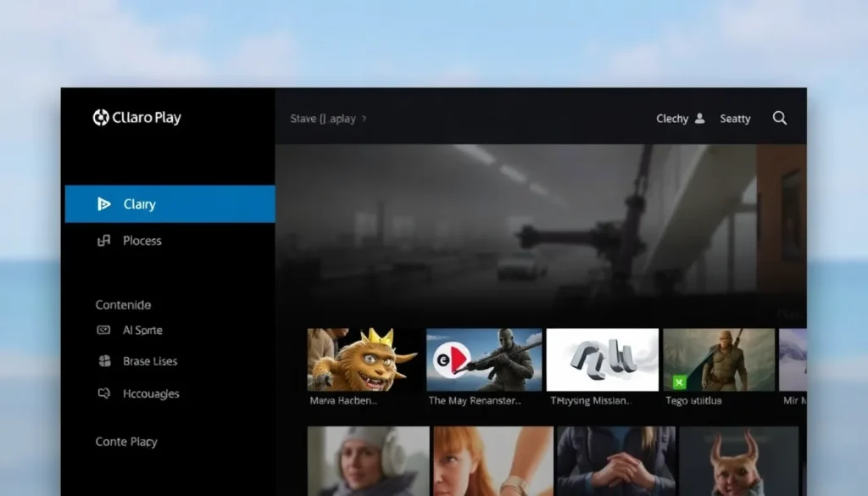The height and width of the screenshot is (496, 868).
Task: Go to Brase Lises section
Action: 150,361
